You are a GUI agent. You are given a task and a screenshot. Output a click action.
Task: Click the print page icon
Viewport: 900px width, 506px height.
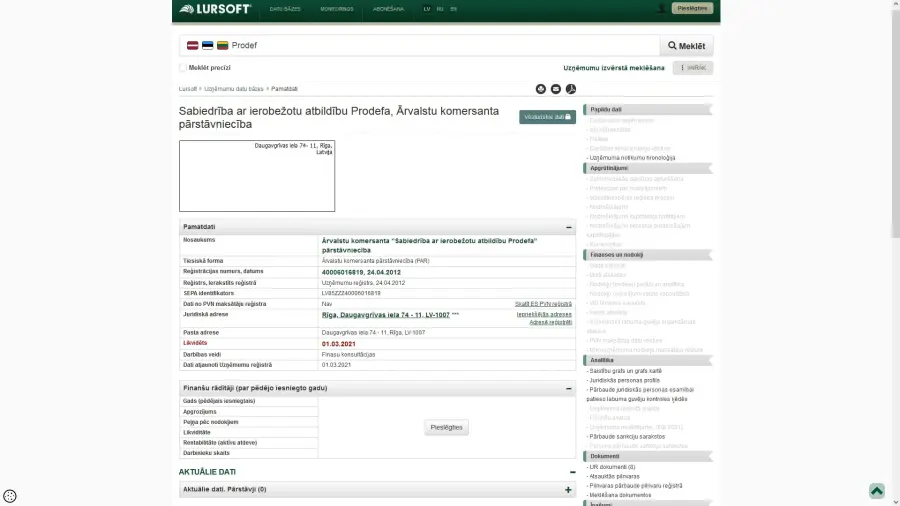[x=541, y=89]
